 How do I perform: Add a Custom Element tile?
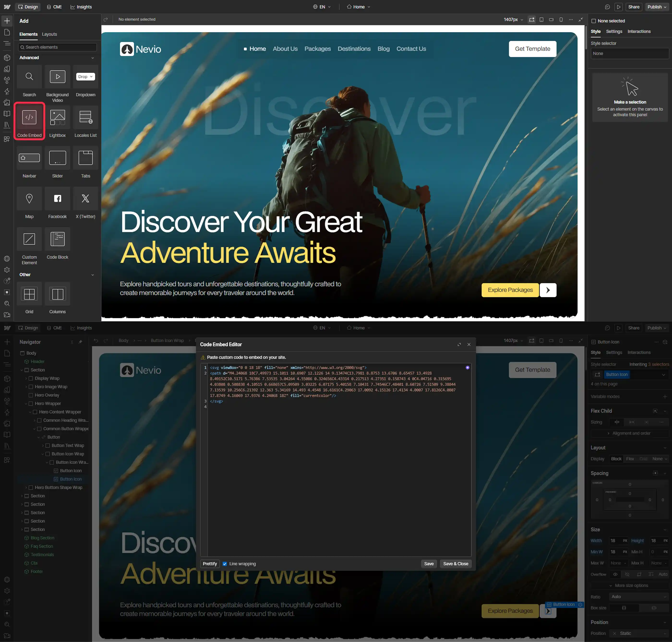tap(30, 246)
